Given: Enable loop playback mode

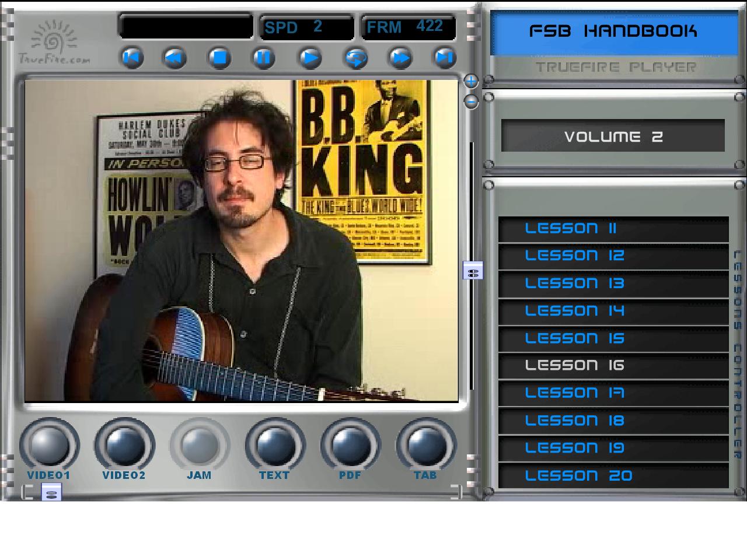Looking at the screenshot, I should (x=355, y=58).
